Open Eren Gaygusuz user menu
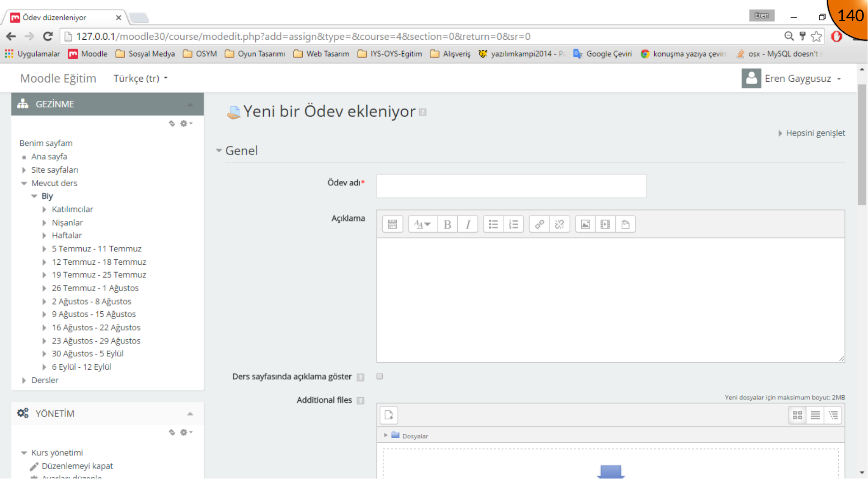Image resolution: width=868 pixels, height=488 pixels. tap(792, 78)
